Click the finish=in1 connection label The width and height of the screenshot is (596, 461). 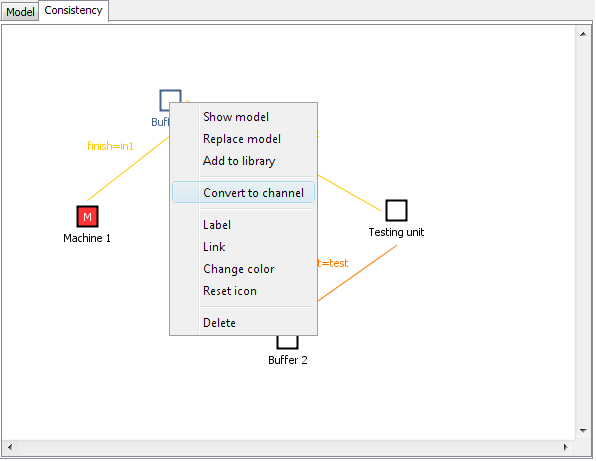click(110, 146)
